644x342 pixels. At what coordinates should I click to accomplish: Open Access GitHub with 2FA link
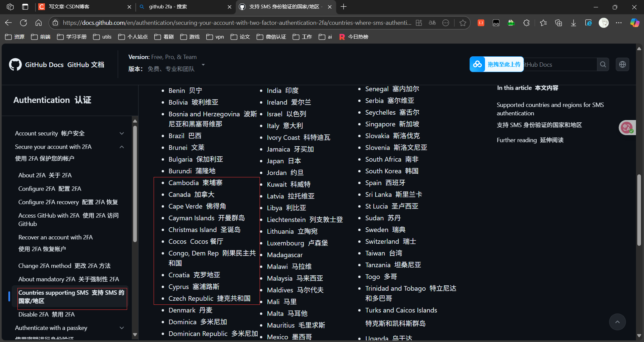[68, 220]
